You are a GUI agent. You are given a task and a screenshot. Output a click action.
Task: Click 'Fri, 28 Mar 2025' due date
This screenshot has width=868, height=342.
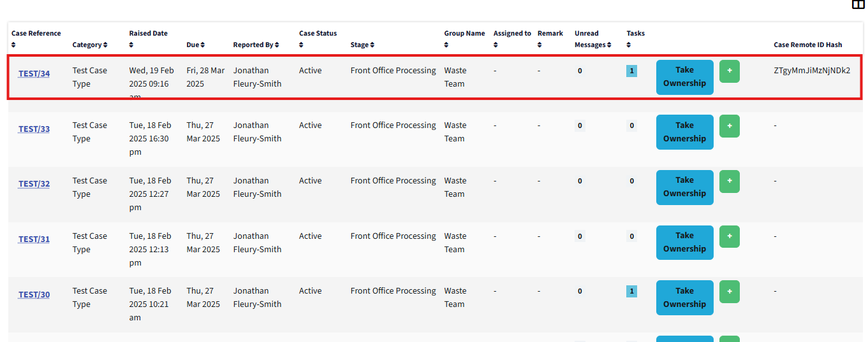pyautogui.click(x=205, y=77)
